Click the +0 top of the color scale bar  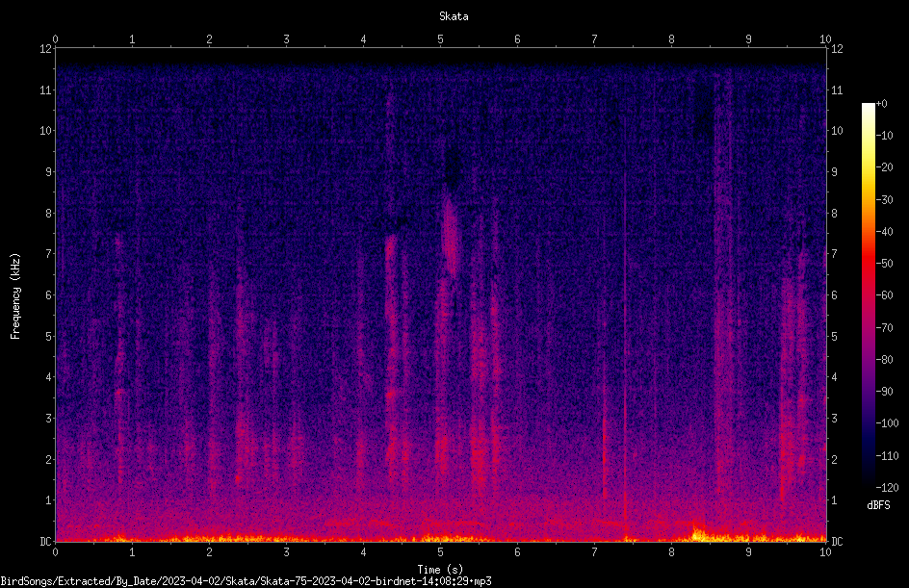881,104
